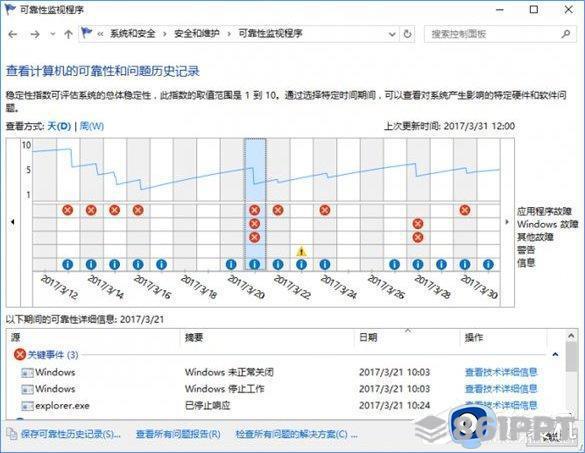The height and width of the screenshot is (453, 585).
Task: Click the Windows failure icon on 2017/3/28
Action: [x=418, y=224]
